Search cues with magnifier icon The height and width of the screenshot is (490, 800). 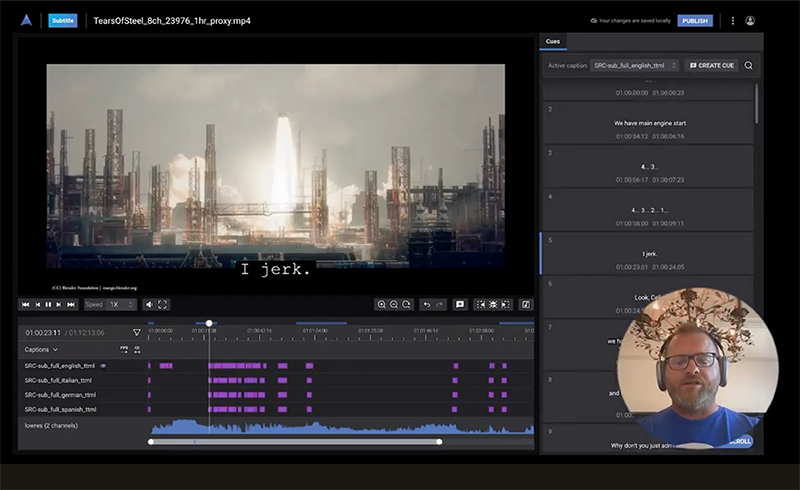748,65
